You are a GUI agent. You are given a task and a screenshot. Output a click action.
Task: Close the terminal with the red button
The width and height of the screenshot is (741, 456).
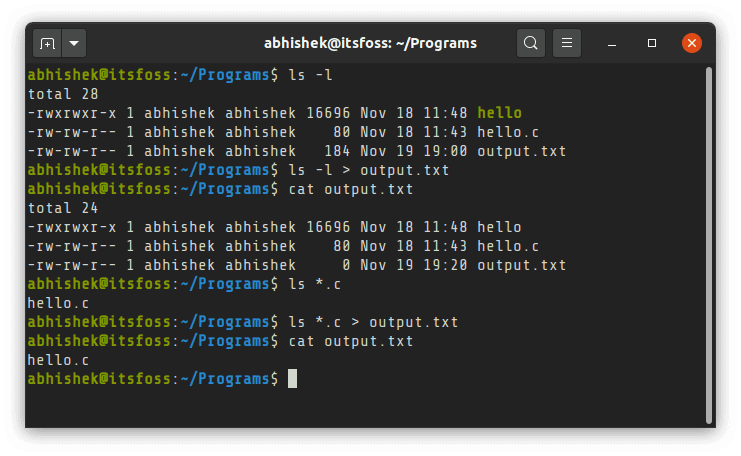[x=691, y=43]
